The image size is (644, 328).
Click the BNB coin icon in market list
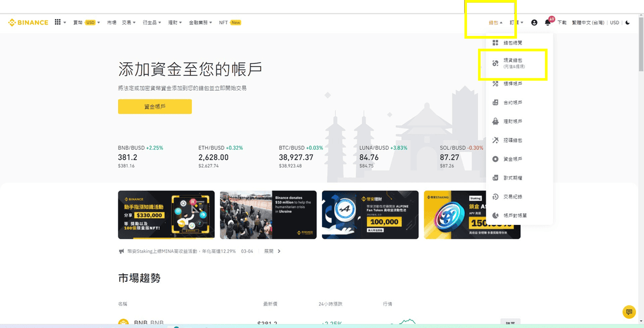tap(124, 323)
